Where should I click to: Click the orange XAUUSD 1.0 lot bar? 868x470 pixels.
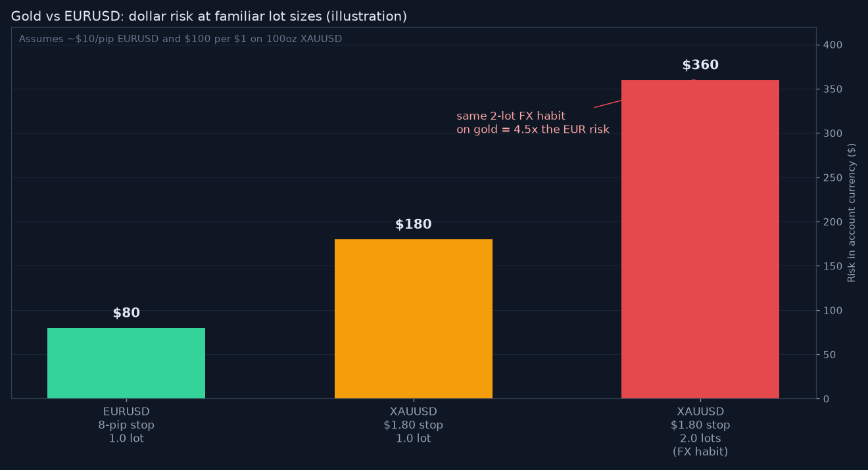tap(413, 319)
